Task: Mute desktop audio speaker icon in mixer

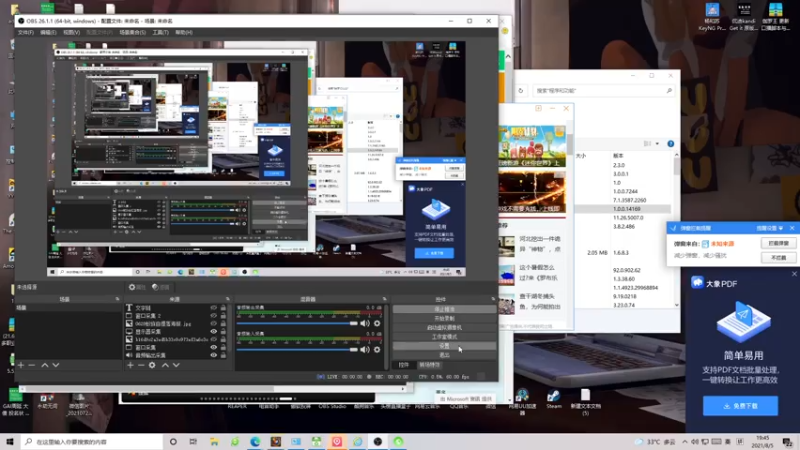Action: click(x=365, y=323)
